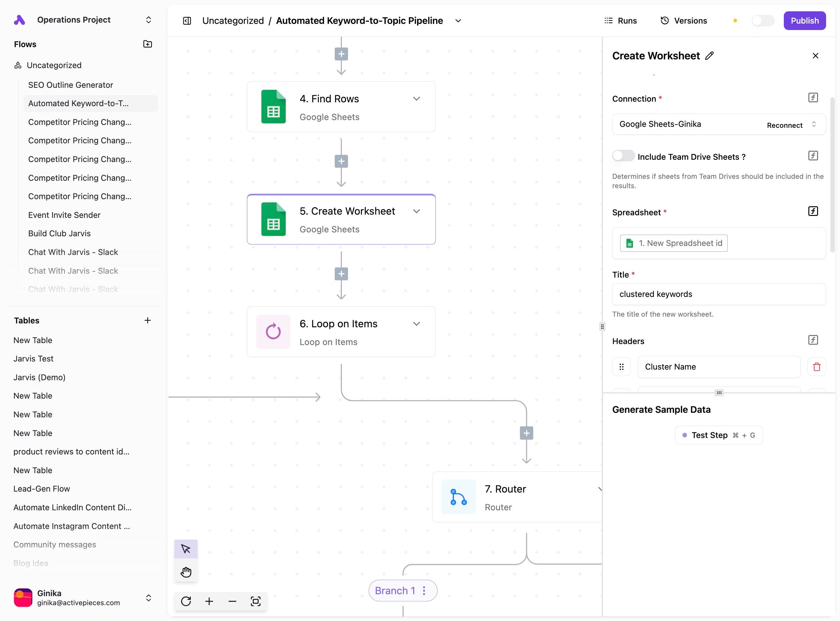Click the Test Step button
This screenshot has width=840, height=621.
coord(719,435)
